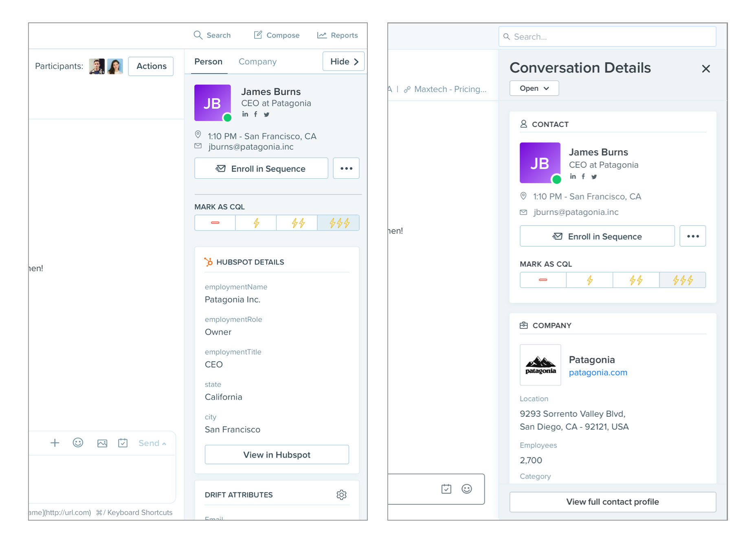Click calendar icon in right window composer
The height and width of the screenshot is (543, 756).
446,489
